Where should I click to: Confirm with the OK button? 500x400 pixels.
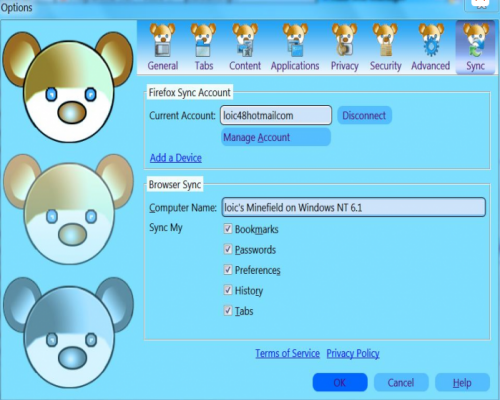340,382
